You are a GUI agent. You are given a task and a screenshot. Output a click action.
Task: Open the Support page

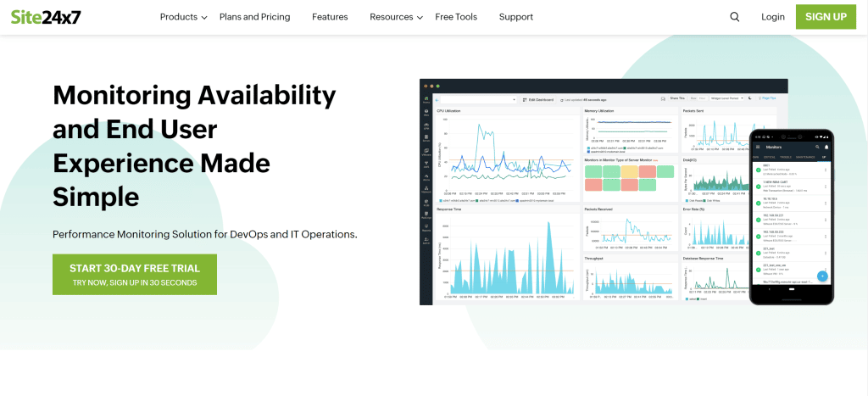tap(516, 17)
